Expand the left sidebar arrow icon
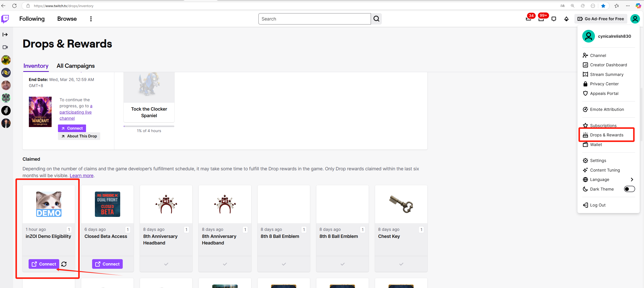 click(x=5, y=34)
